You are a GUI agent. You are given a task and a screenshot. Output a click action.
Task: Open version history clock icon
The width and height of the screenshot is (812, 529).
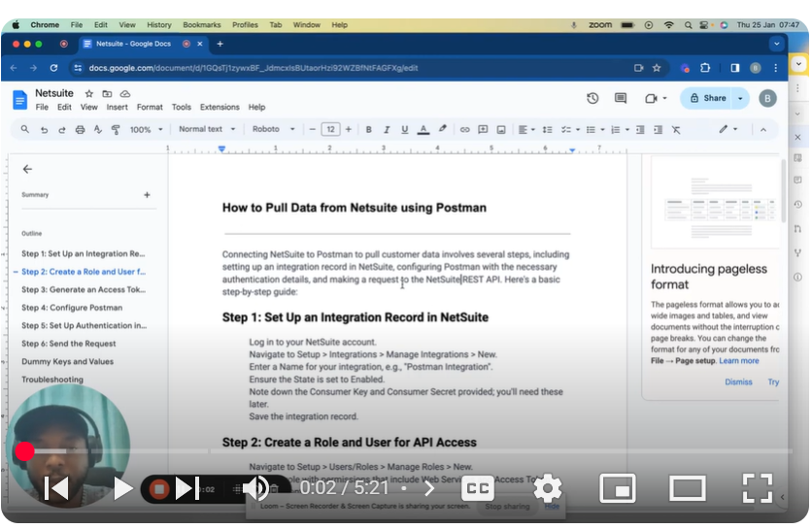click(592, 98)
